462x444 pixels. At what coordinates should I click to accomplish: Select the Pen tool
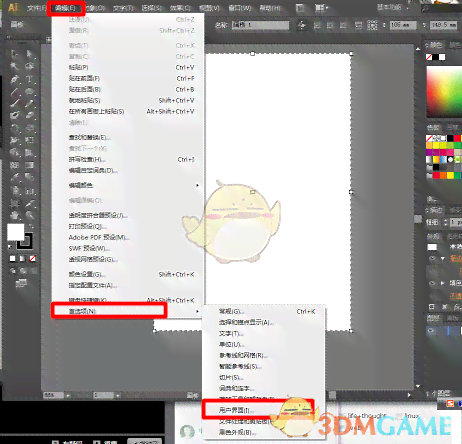15,79
